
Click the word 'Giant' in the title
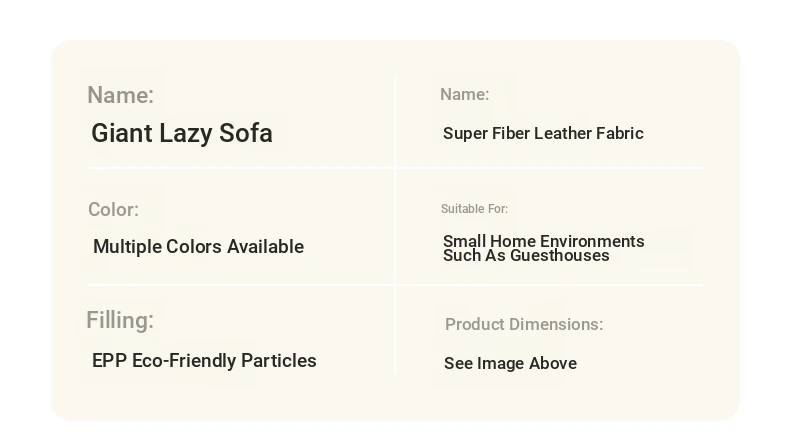click(122, 134)
